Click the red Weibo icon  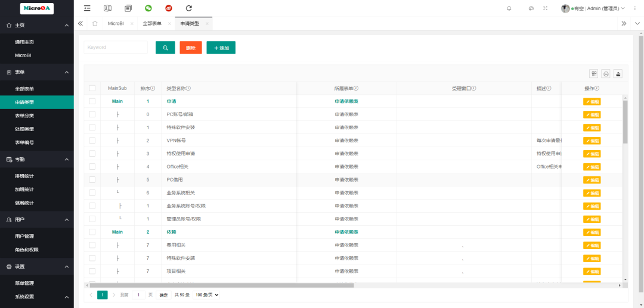169,8
